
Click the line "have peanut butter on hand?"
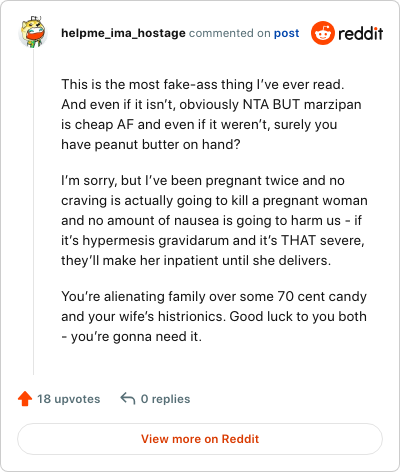[x=151, y=144]
